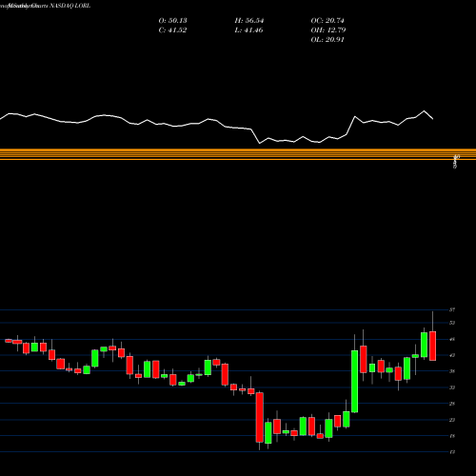The height and width of the screenshot is (476, 476).
Task: Click the last red candle at far right
Action: (432, 346)
